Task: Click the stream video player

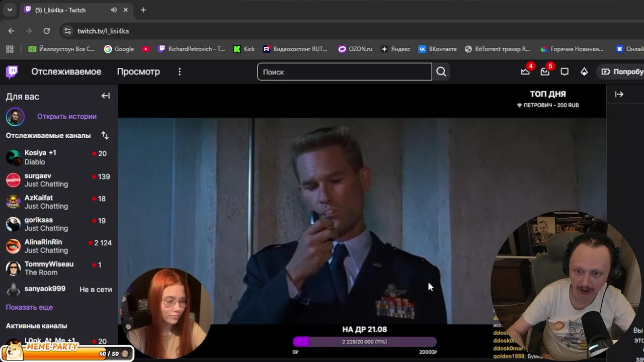Action: coord(362,221)
